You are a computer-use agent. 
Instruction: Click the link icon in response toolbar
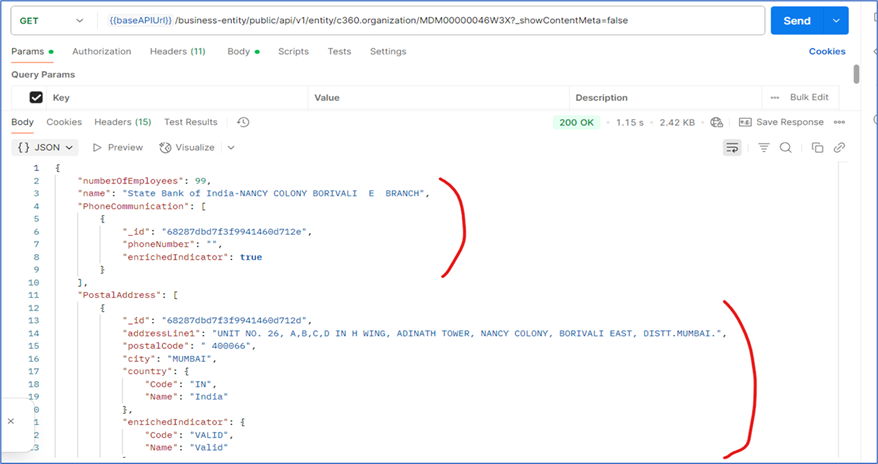[x=840, y=147]
